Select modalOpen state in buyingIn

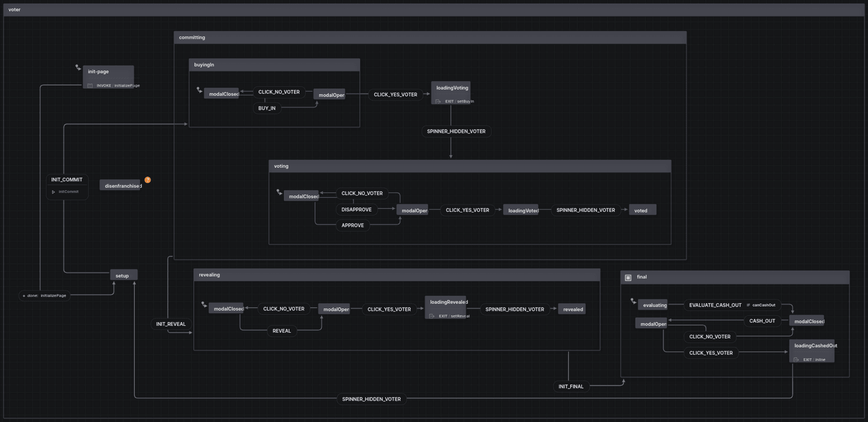tap(329, 94)
